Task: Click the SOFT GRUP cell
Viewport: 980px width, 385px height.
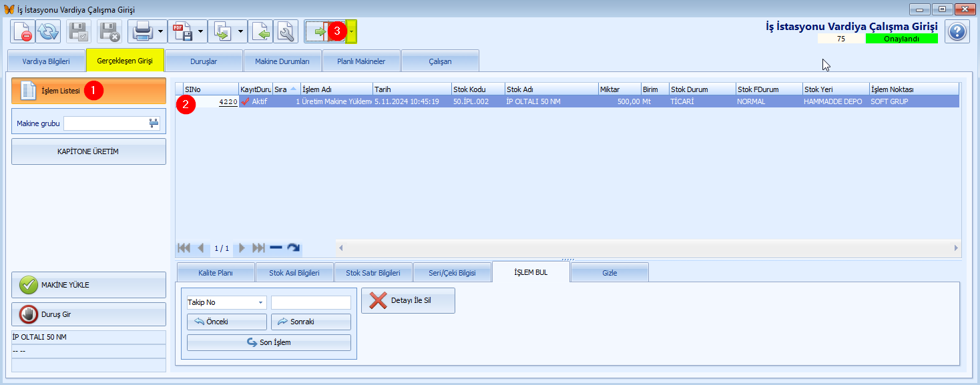Action: 914,101
